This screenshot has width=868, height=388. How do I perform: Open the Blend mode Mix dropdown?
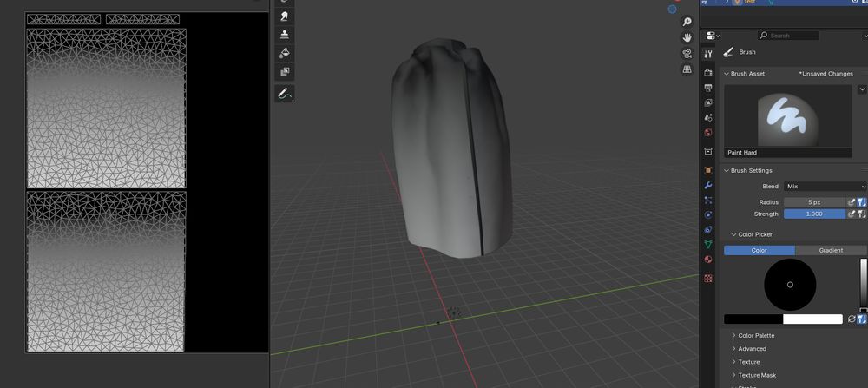pos(825,187)
